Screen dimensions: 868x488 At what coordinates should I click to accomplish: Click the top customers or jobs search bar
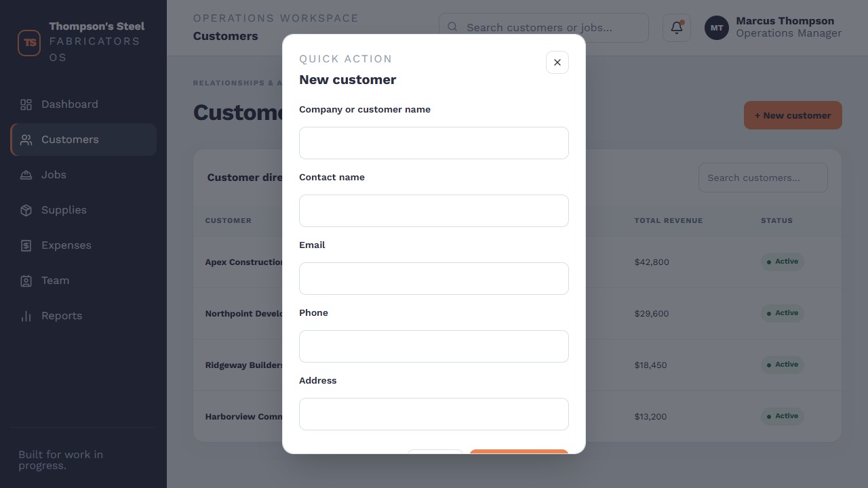pyautogui.click(x=544, y=28)
